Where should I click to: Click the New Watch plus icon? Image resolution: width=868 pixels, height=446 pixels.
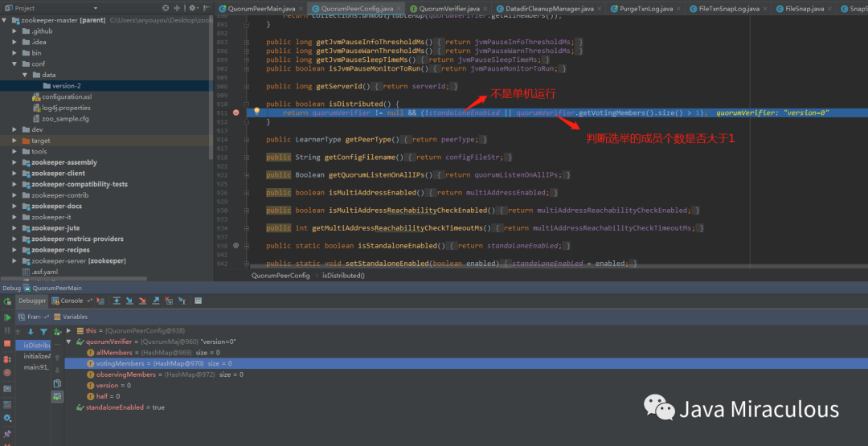(58, 331)
